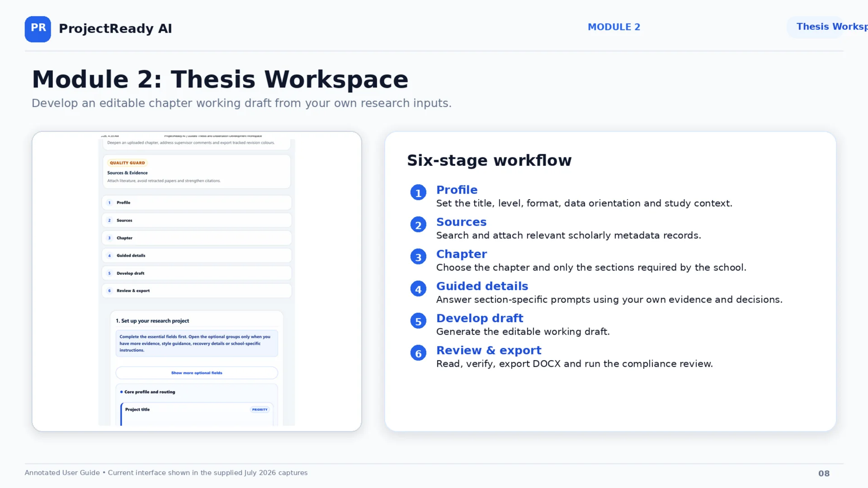
Task: Click the blue dot beside Core profile and routing
Action: [121, 392]
